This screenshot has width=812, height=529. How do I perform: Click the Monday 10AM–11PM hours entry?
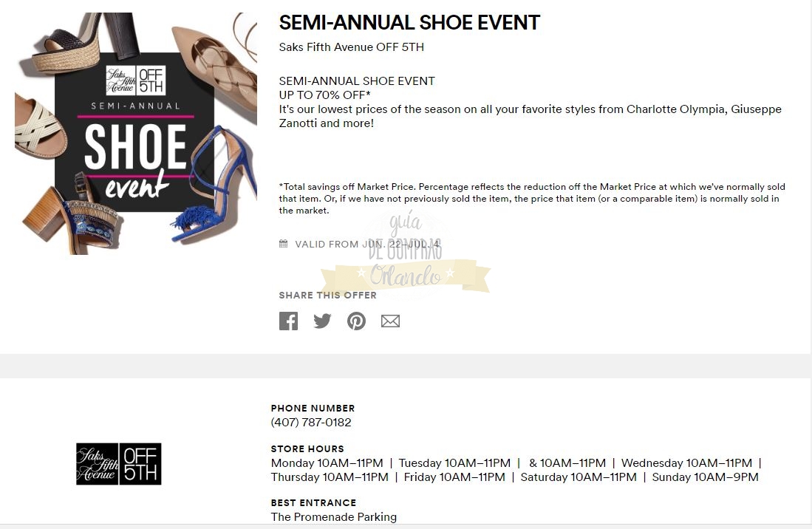pyautogui.click(x=327, y=463)
